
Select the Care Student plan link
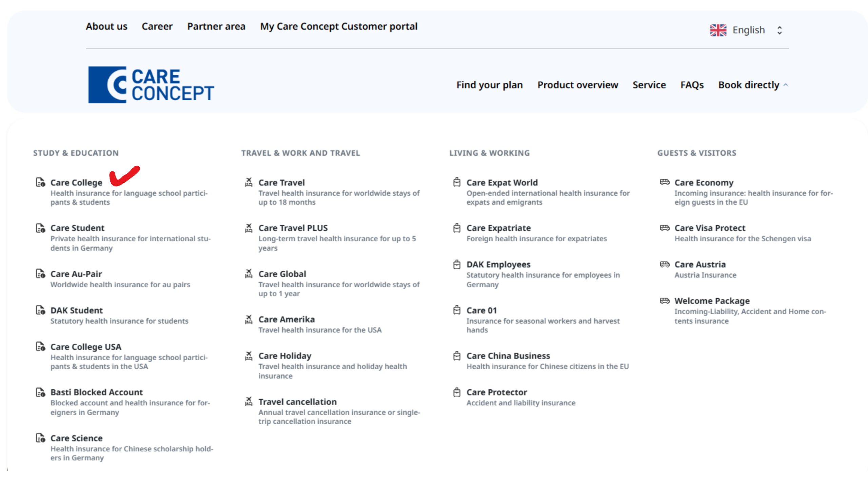coord(77,228)
